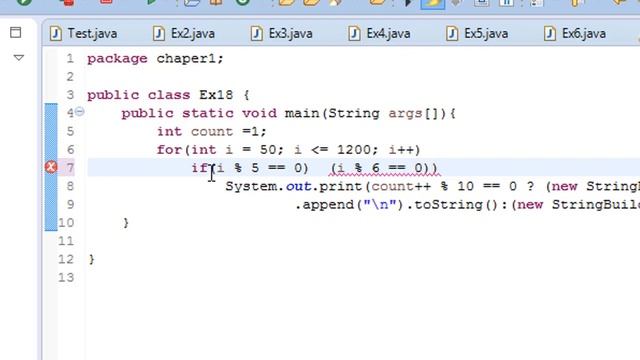640x360 pixels.
Task: Click the closing brace on line 12
Action: pyautogui.click(x=92, y=259)
